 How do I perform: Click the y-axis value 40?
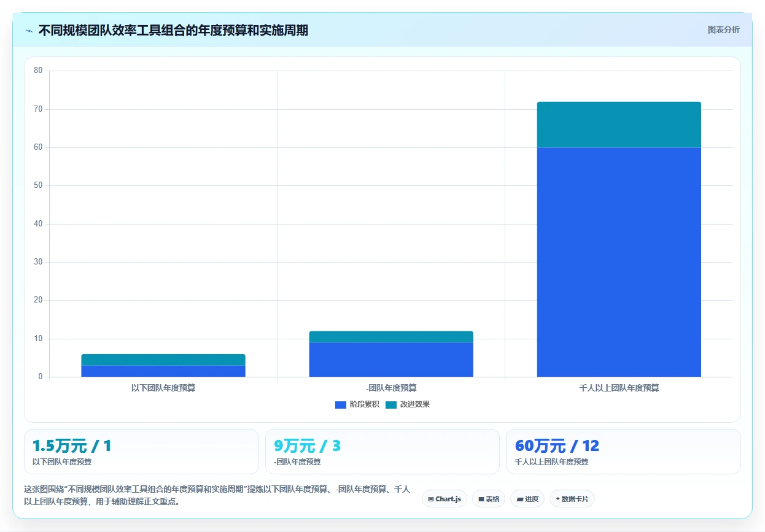point(38,224)
